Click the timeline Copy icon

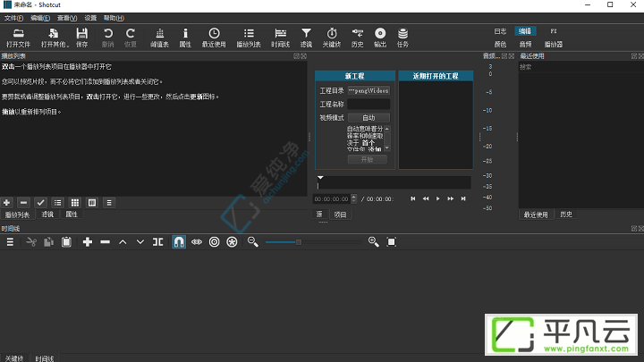coord(48,242)
